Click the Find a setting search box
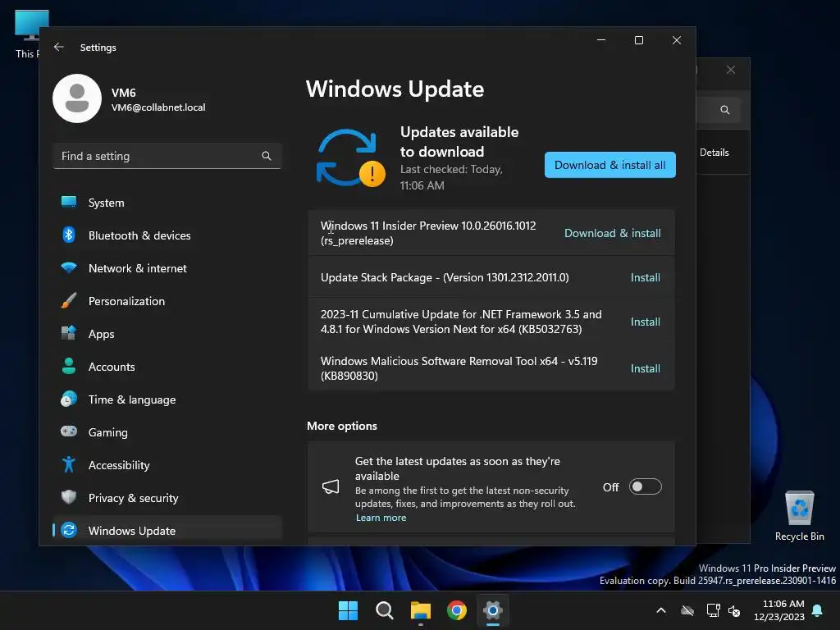This screenshot has width=840, height=630. tap(167, 156)
